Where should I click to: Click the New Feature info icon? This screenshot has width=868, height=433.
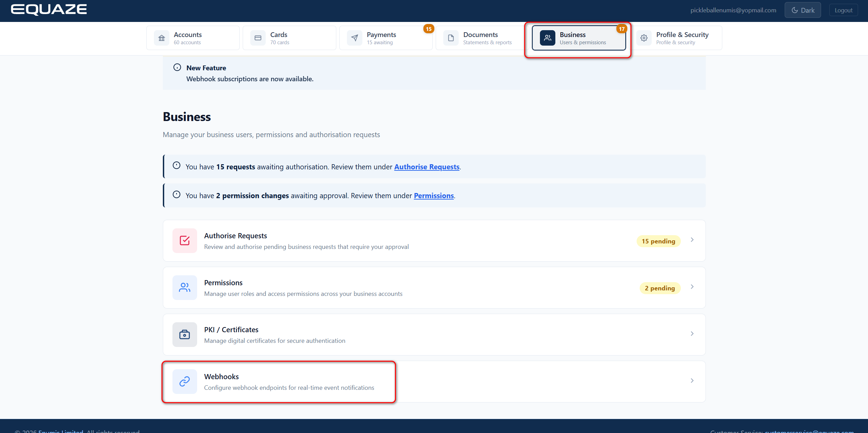[x=177, y=67]
